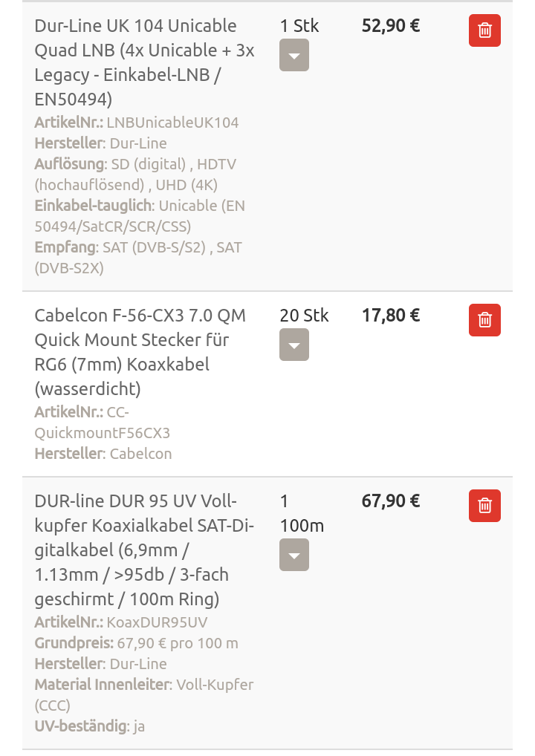Viewport: 535px width, 756px height.
Task: Click the Hersteller: Cabelcon line
Action: [103, 454]
